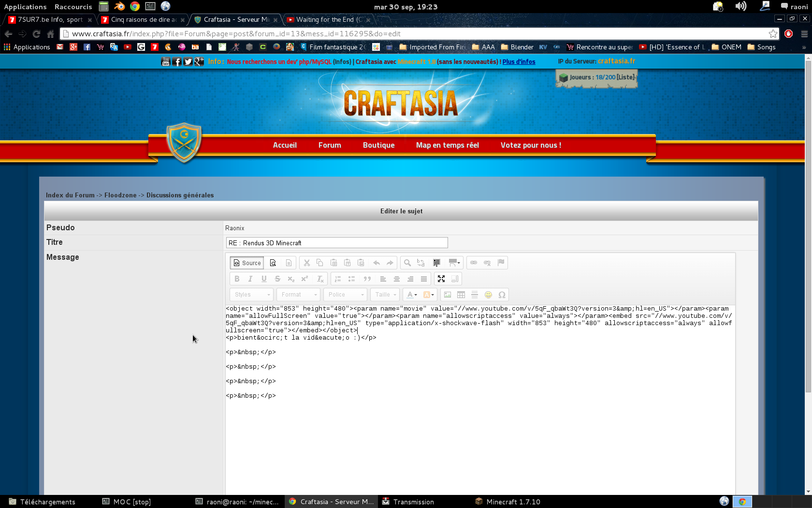Align text right
812x508 pixels.
[x=410, y=279]
